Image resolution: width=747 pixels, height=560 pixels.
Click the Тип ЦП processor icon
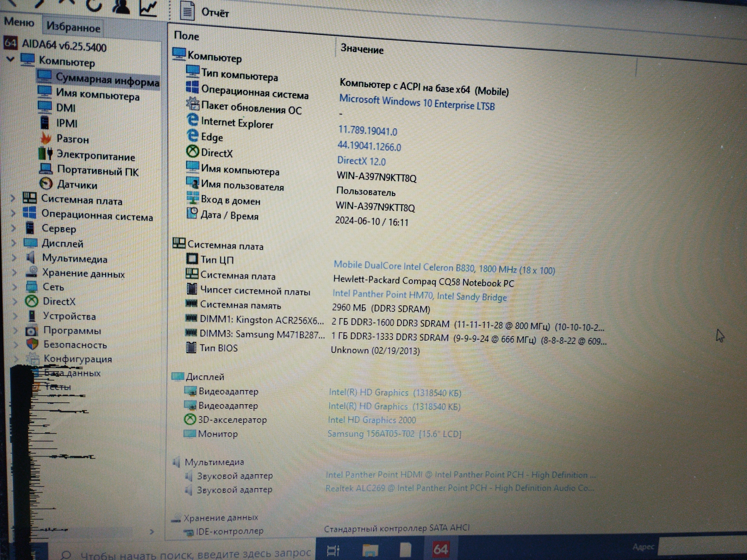coord(192,258)
